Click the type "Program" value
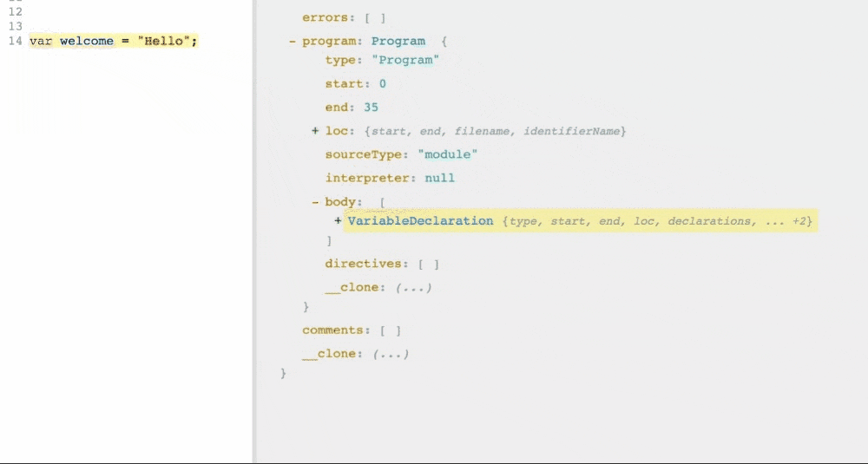Image resolution: width=868 pixels, height=464 pixels. pos(405,61)
